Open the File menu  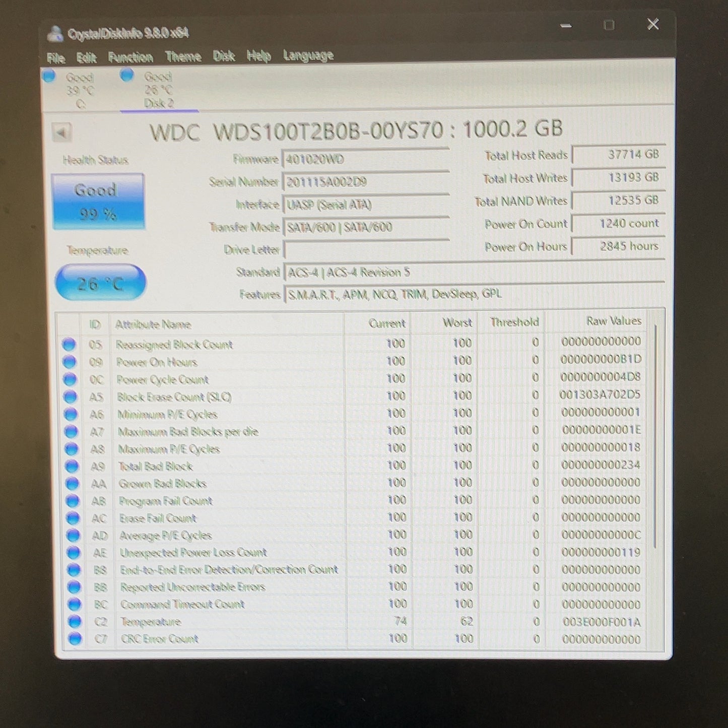(56, 58)
